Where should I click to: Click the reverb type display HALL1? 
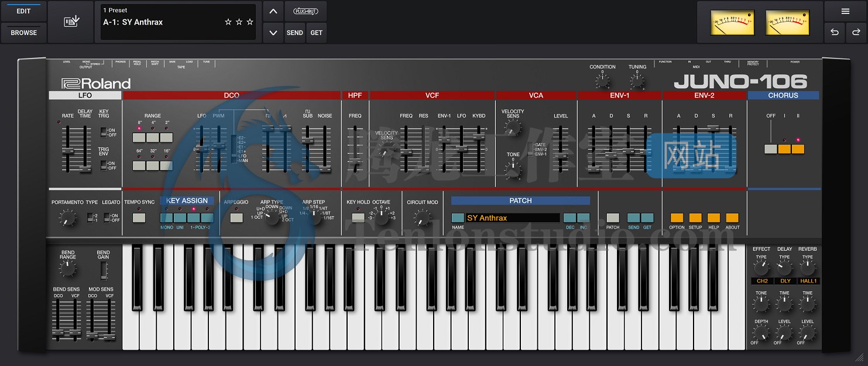[x=808, y=281]
